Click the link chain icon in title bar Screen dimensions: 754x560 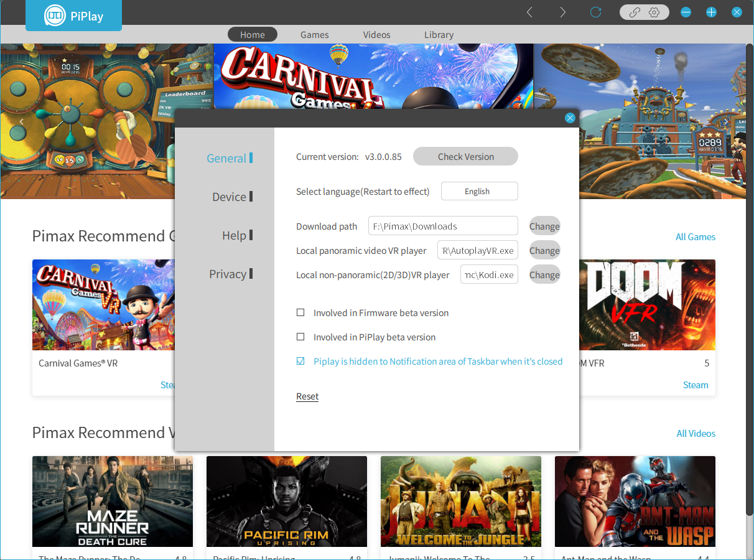click(635, 12)
